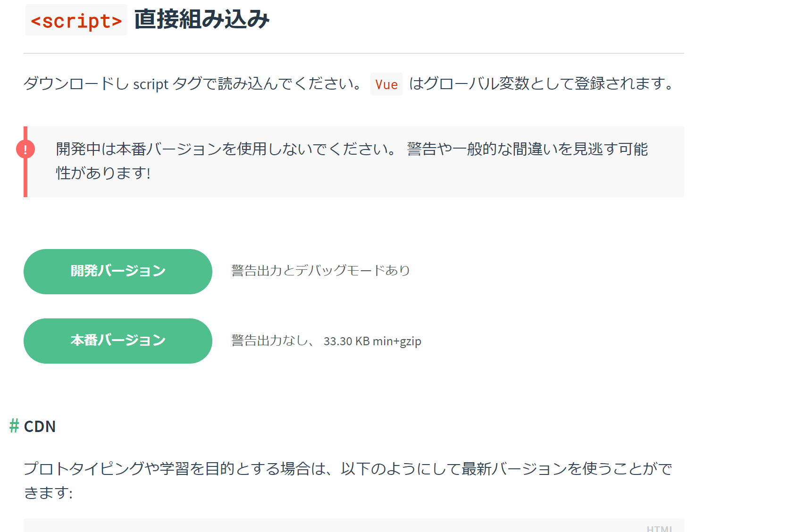Click the 警告出力とデバッグモードあり description
Viewport: 805px width, 532px height.
[x=321, y=271]
